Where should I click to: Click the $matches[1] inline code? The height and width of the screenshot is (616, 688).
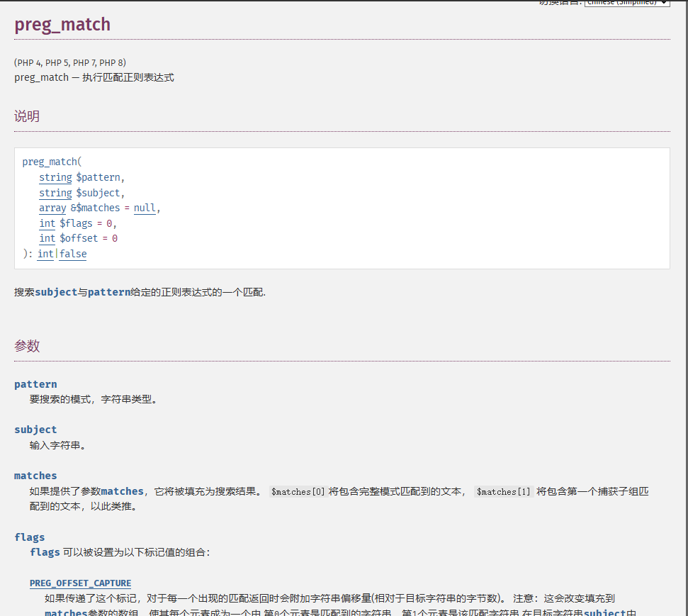click(x=504, y=491)
